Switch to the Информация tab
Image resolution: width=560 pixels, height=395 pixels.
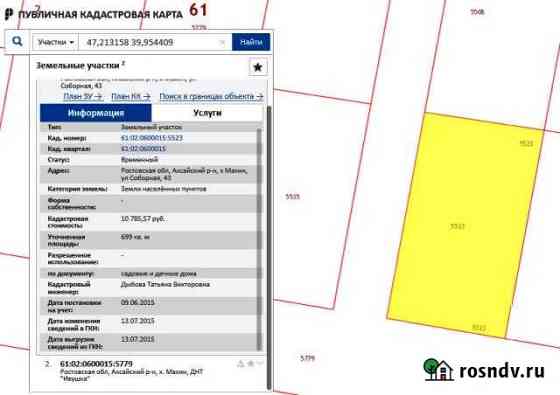pyautogui.click(x=96, y=113)
